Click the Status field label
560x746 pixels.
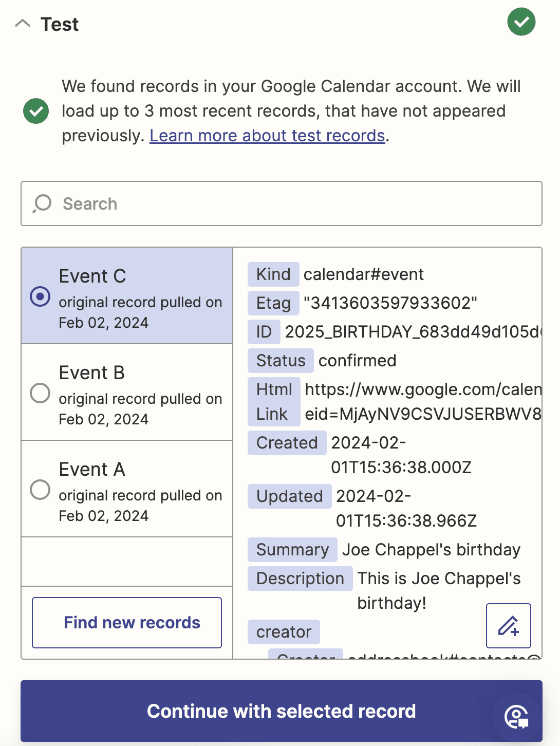281,361
